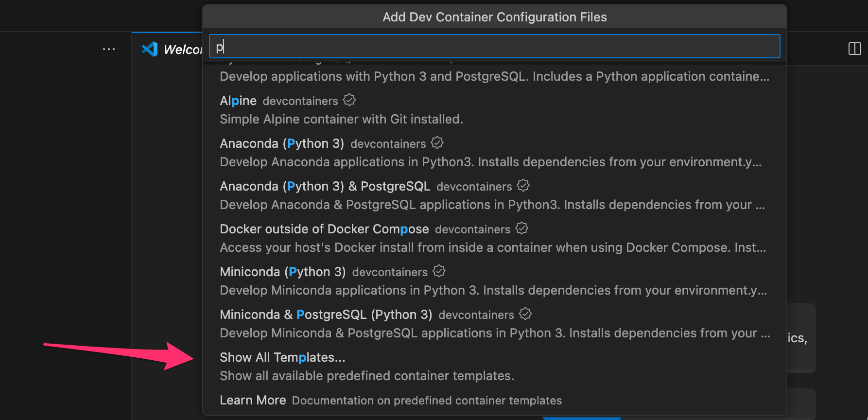
Task: Click the split editor layout icon
Action: [854, 49]
